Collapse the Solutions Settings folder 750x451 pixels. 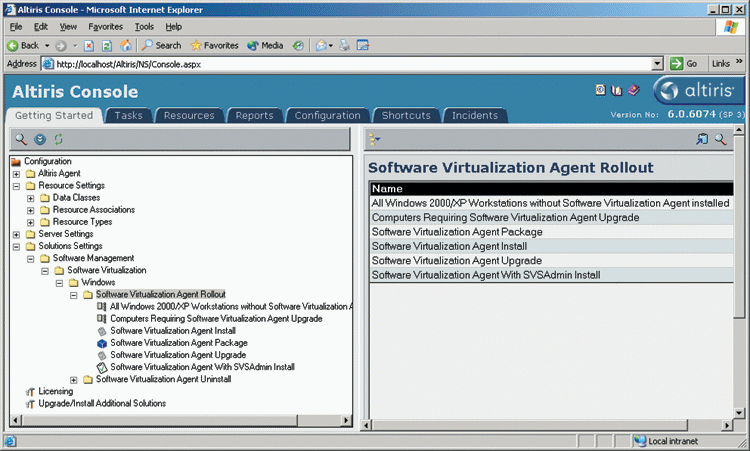click(x=16, y=246)
